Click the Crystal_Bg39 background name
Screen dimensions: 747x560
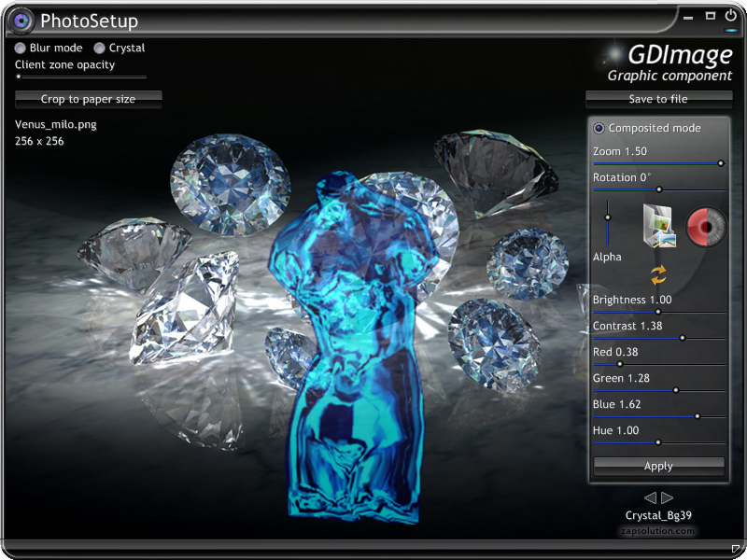click(x=658, y=515)
